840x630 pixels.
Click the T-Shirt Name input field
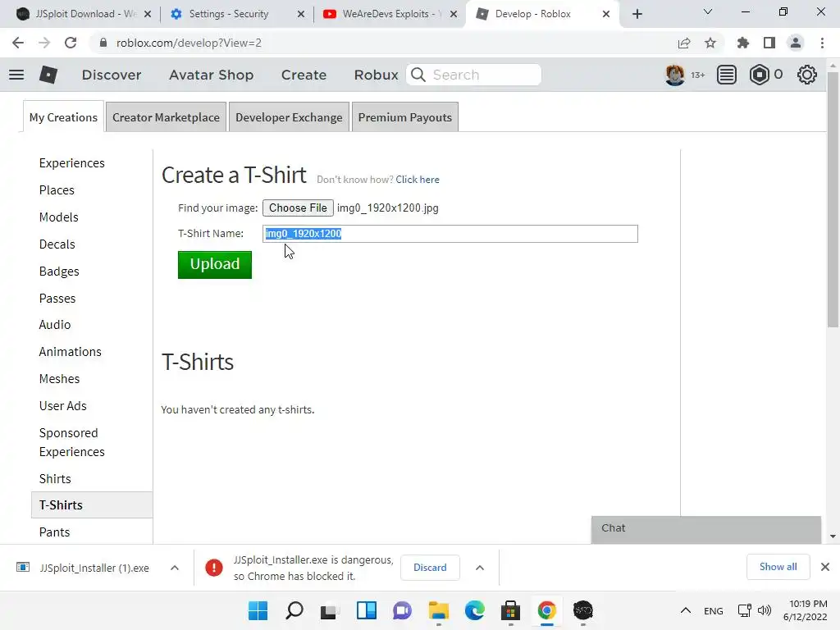tap(450, 234)
